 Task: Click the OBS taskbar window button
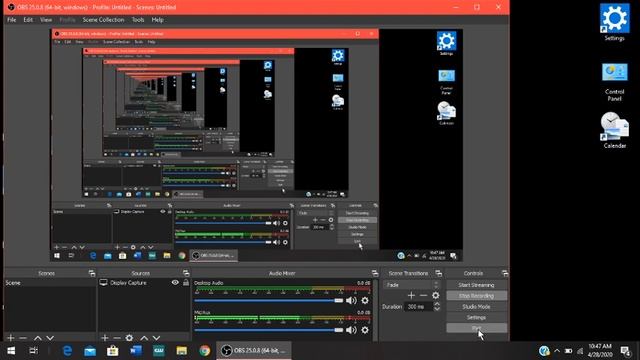click(253, 351)
